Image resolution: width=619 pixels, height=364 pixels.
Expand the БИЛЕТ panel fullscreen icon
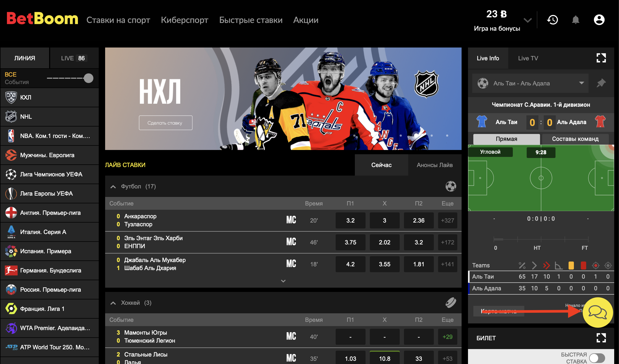coord(601,338)
